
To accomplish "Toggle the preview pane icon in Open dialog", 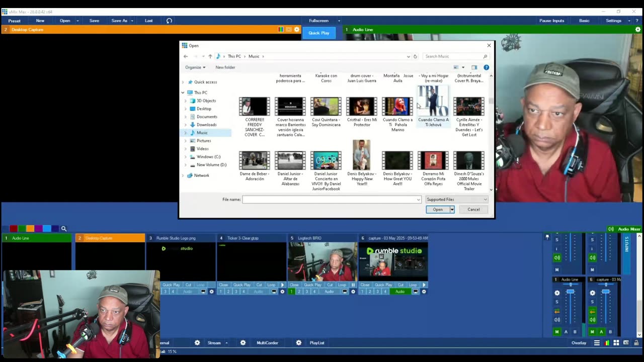I will pyautogui.click(x=474, y=67).
